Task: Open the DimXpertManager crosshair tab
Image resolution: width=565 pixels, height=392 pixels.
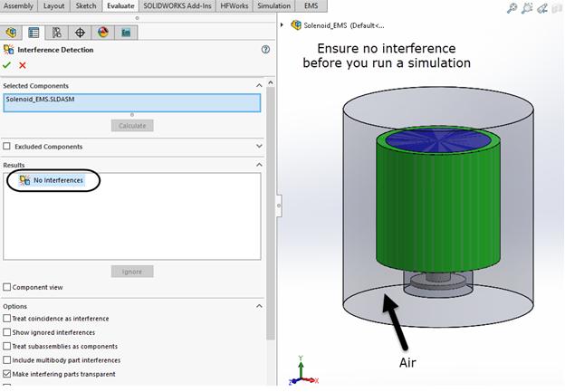Action: [80, 33]
